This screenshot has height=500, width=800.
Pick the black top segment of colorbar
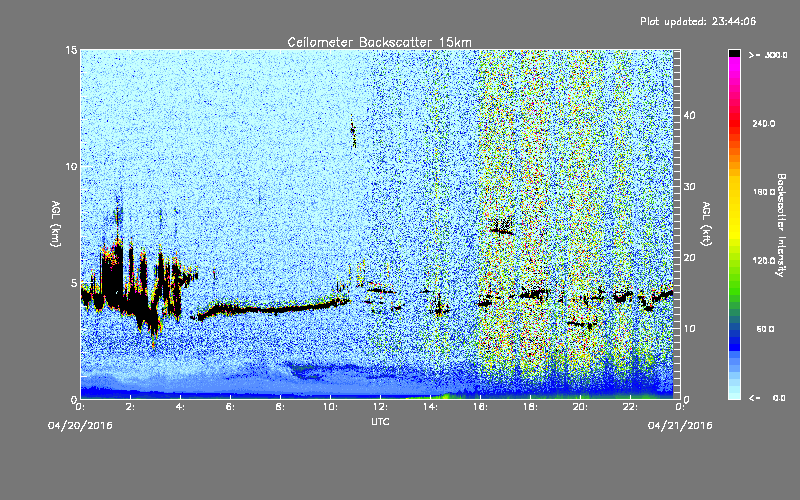[x=734, y=54]
